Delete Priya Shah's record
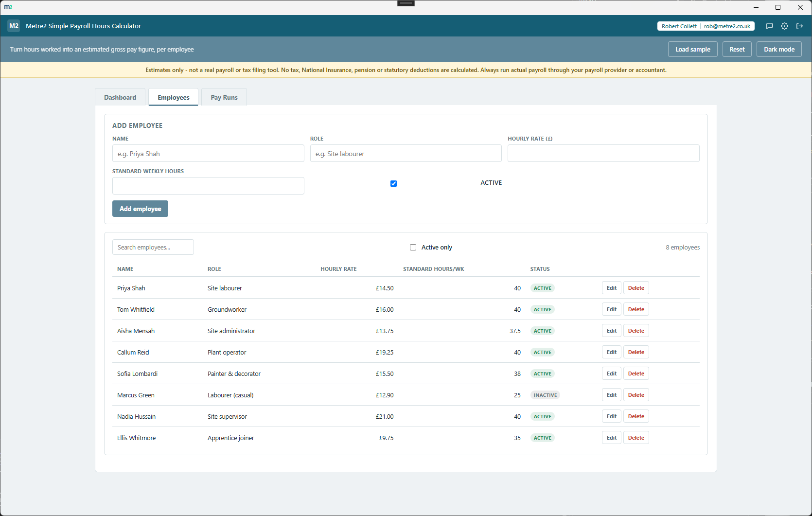The width and height of the screenshot is (812, 516). (636, 288)
